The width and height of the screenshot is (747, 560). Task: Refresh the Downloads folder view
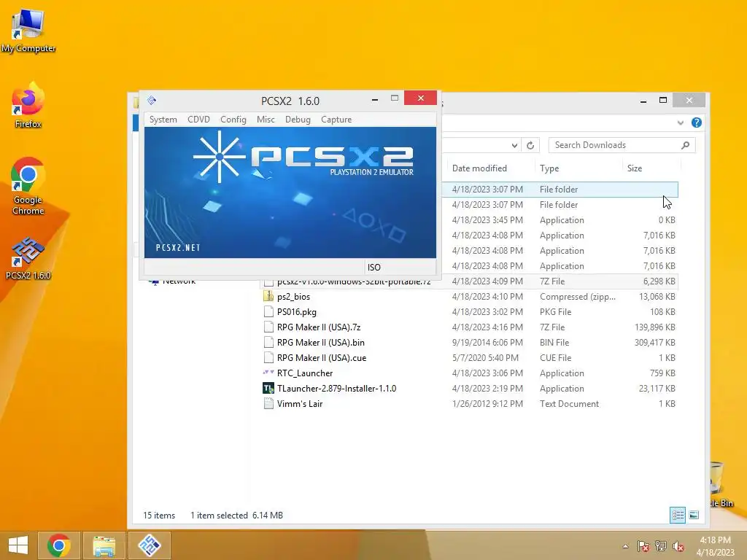[x=530, y=145]
